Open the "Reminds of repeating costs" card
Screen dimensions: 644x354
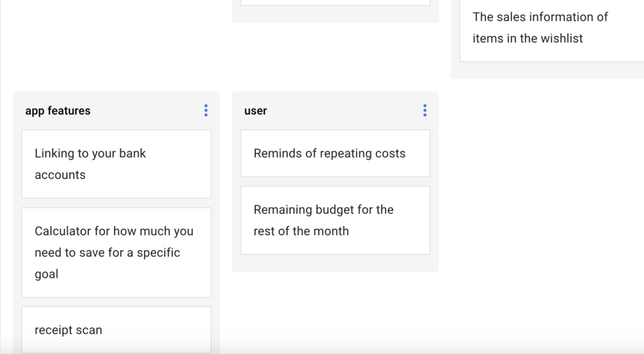pos(335,153)
